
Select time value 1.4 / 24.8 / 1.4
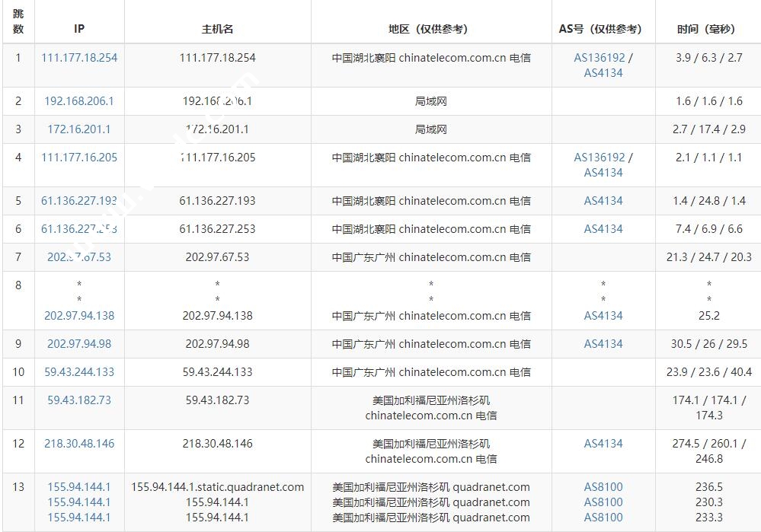pos(709,201)
